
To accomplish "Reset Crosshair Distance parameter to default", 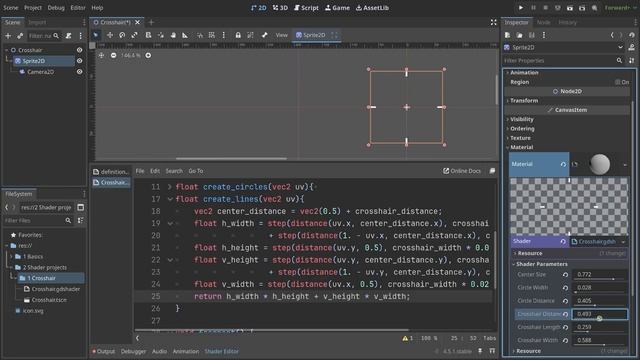I will pos(565,314).
